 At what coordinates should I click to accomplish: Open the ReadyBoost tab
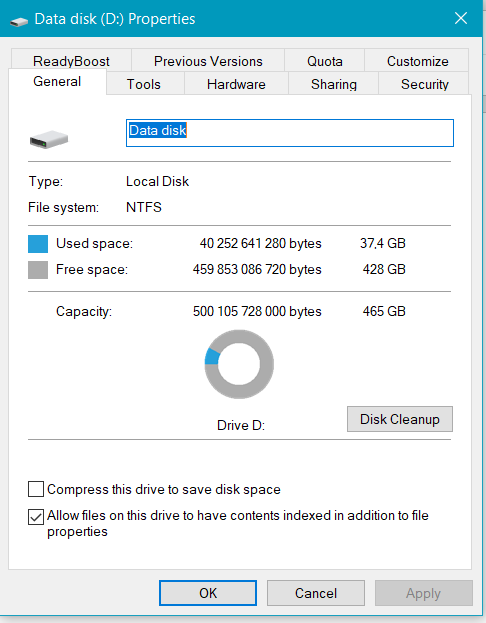coord(71,61)
